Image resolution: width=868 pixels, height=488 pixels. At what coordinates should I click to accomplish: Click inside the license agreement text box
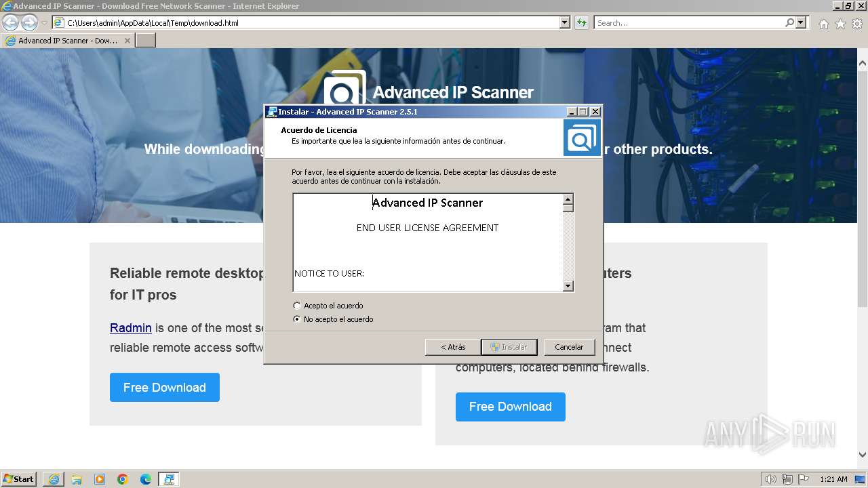[428, 243]
